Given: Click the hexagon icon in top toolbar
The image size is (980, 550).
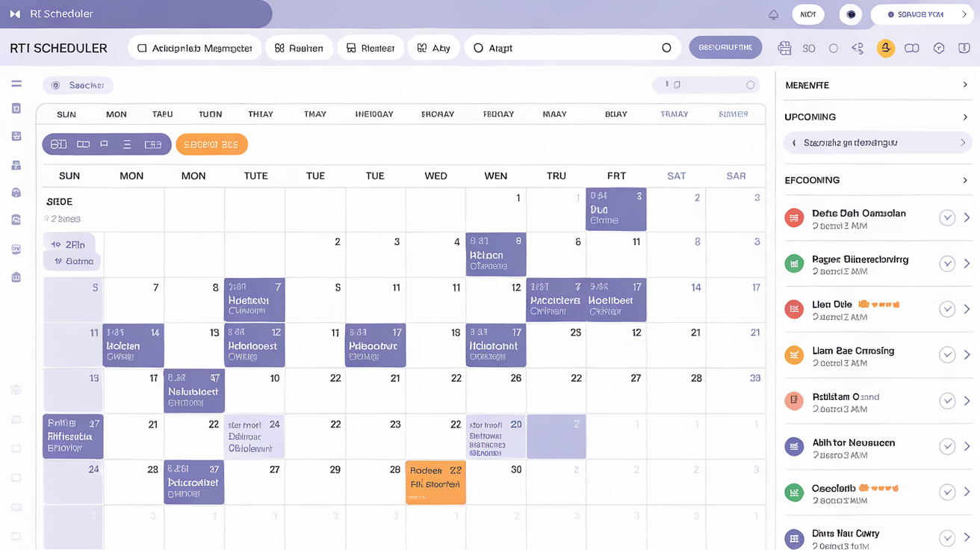Looking at the screenshot, I should pos(939,48).
